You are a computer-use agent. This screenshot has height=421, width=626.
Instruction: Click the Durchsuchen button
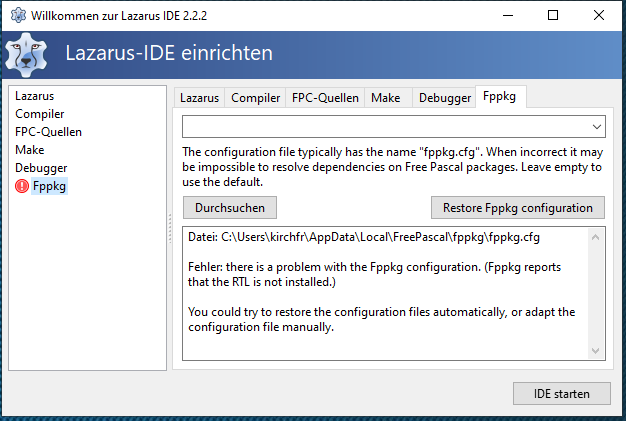click(230, 208)
